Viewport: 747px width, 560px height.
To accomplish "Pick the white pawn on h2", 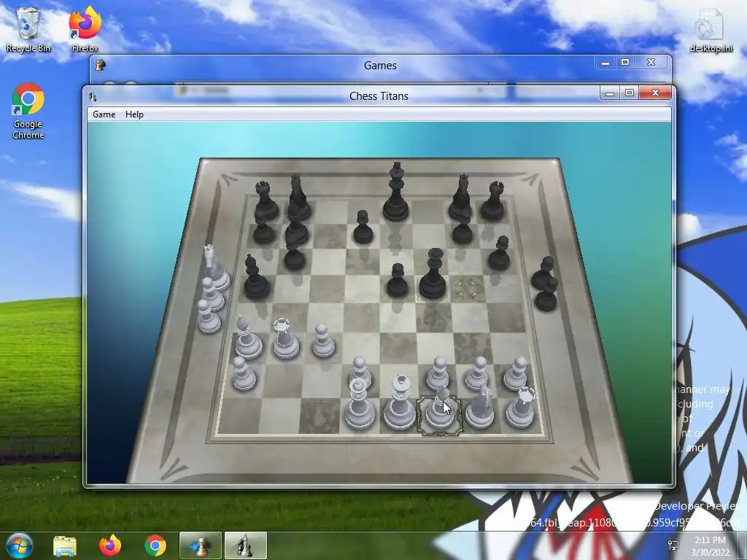I will (516, 374).
